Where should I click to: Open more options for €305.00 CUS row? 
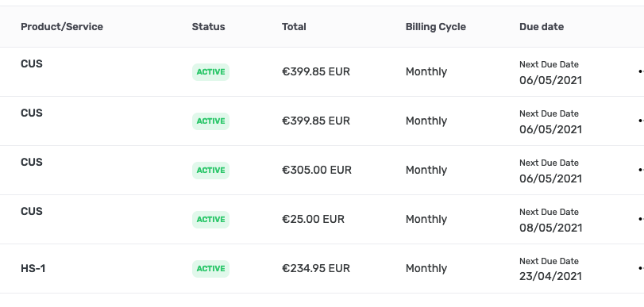point(641,170)
